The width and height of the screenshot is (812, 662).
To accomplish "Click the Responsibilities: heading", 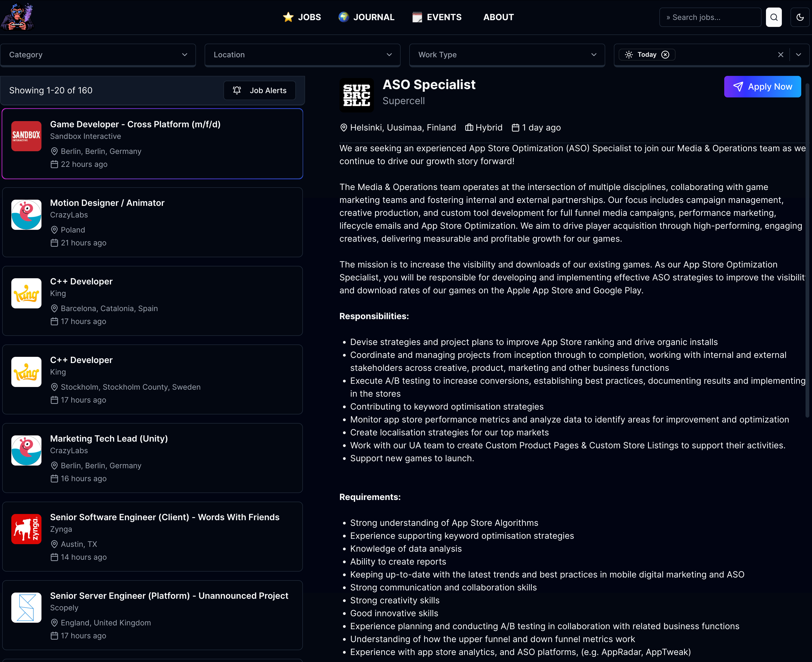I will point(374,316).
